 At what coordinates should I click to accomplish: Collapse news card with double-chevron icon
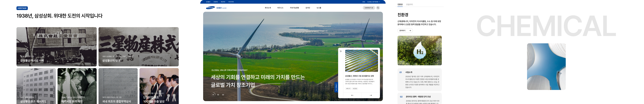tap(341, 51)
